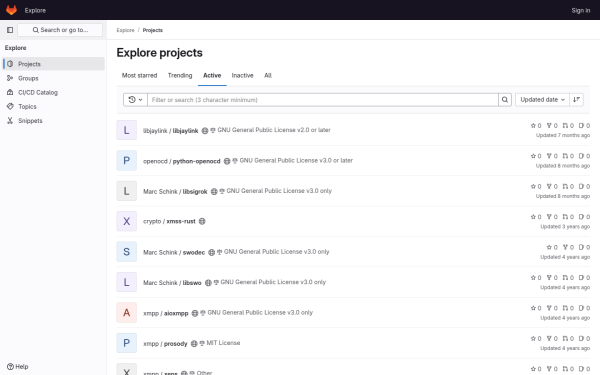Viewport: 600px width, 375px height.
Task: Click the forks count of prosody
Action: tap(552, 339)
